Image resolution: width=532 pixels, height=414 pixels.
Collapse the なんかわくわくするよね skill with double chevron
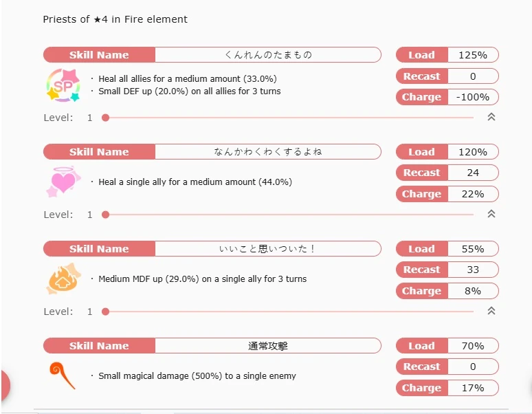(x=491, y=214)
